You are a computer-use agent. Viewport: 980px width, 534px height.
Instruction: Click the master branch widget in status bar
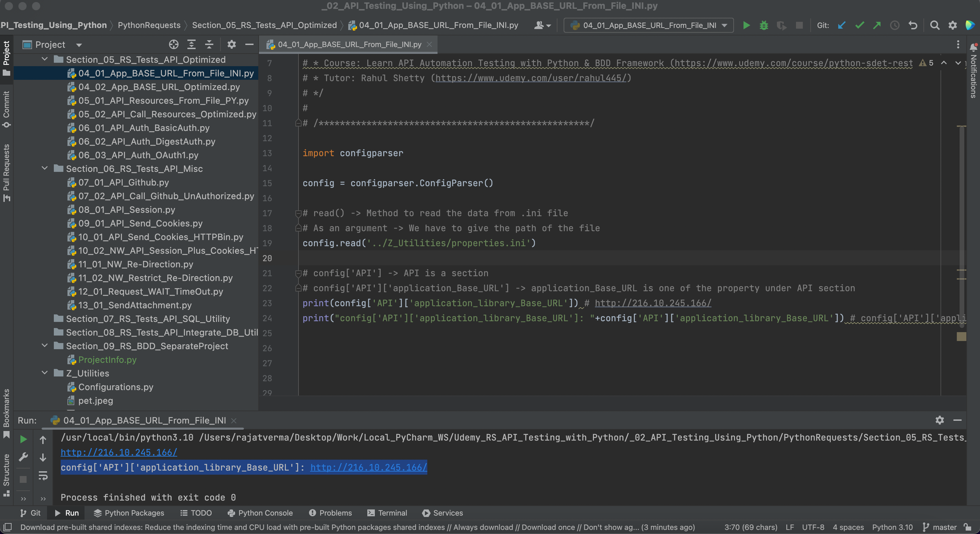[x=940, y=527]
